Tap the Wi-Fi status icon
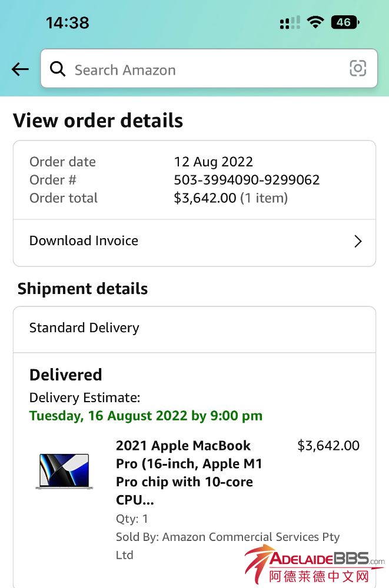The width and height of the screenshot is (389, 588). tap(315, 23)
